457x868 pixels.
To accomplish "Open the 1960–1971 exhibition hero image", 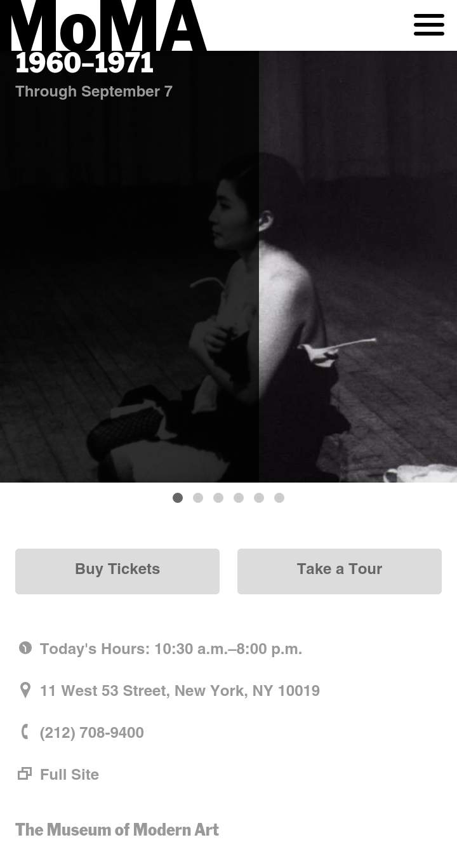I will pos(228,267).
